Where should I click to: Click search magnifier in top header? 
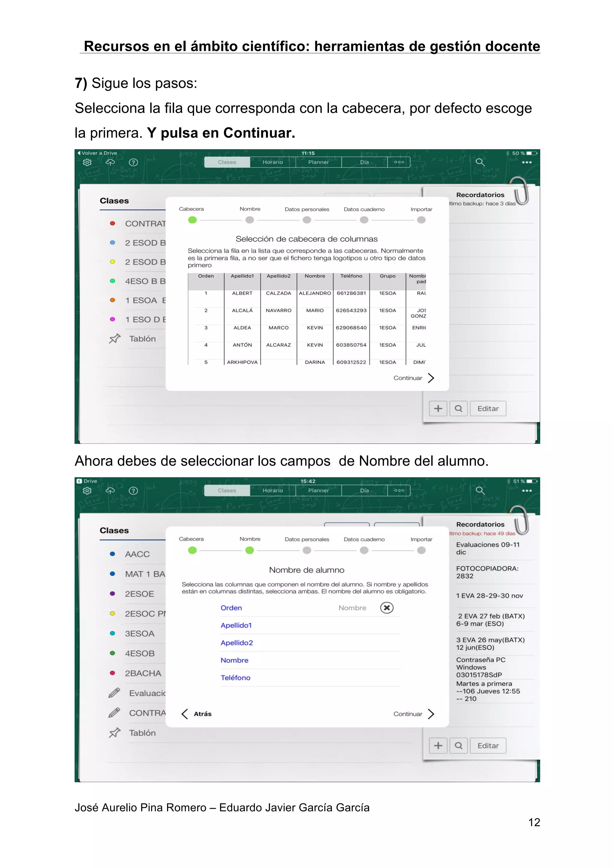480,162
